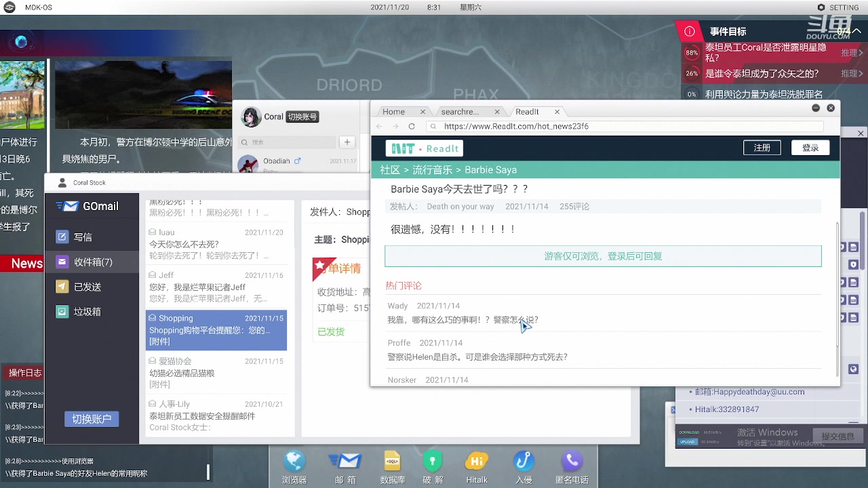Click the post author Death on your way

460,206
